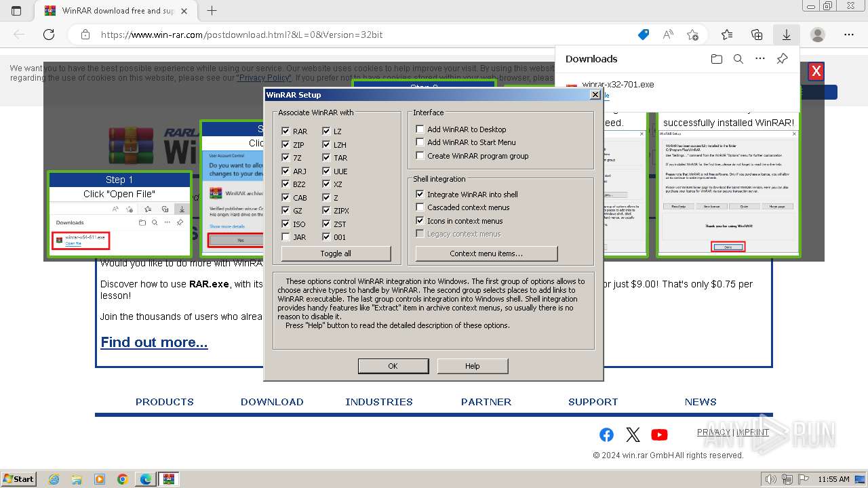Open Read aloud icon in address bar
Screen dimensions: 868x488
(668, 35)
